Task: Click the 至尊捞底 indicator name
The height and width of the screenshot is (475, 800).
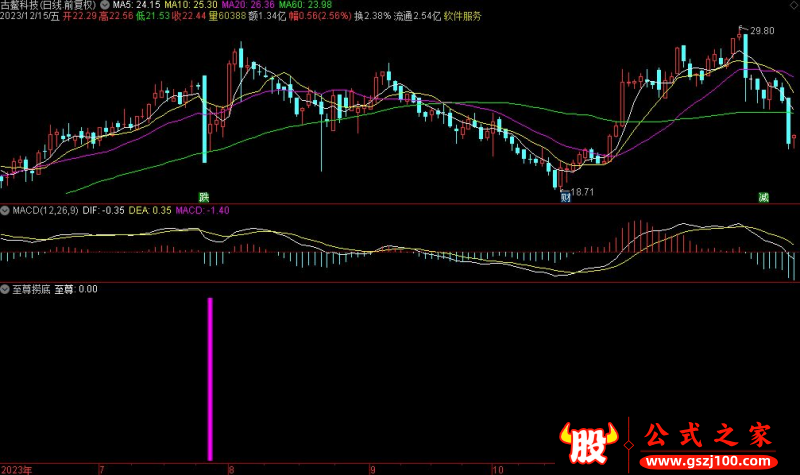Action: [31, 289]
